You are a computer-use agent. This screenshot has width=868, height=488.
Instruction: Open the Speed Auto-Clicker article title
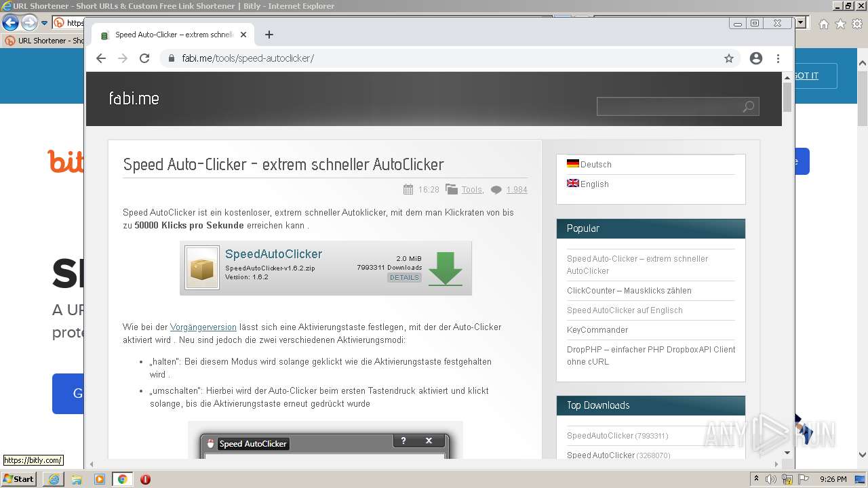[x=283, y=164]
